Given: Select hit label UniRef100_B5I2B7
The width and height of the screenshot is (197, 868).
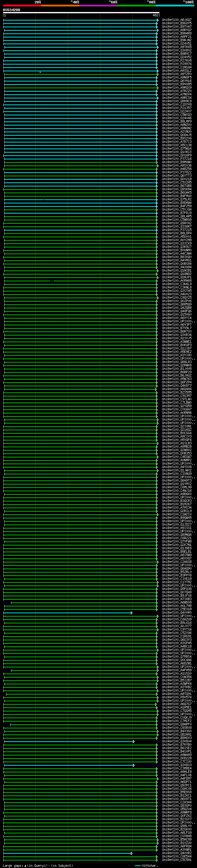Looking at the screenshot, I should (177, 680).
